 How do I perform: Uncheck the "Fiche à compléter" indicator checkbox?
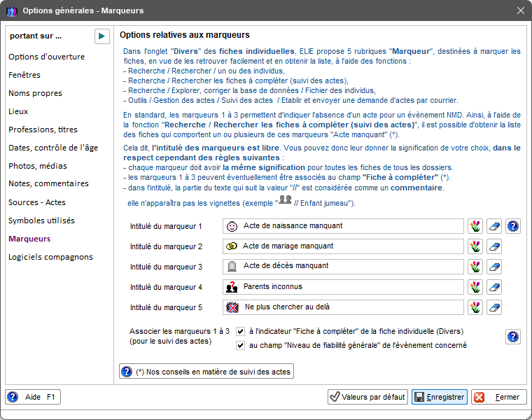point(240,331)
